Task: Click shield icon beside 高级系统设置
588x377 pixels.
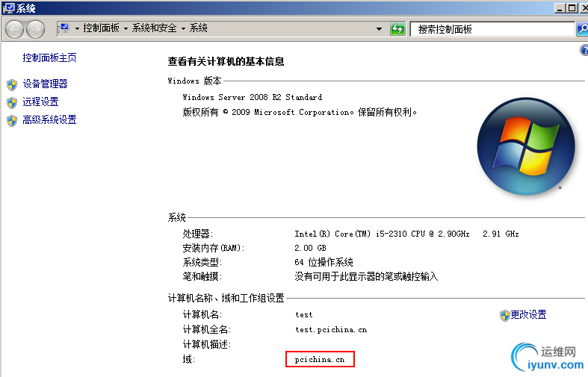Action: [12, 121]
